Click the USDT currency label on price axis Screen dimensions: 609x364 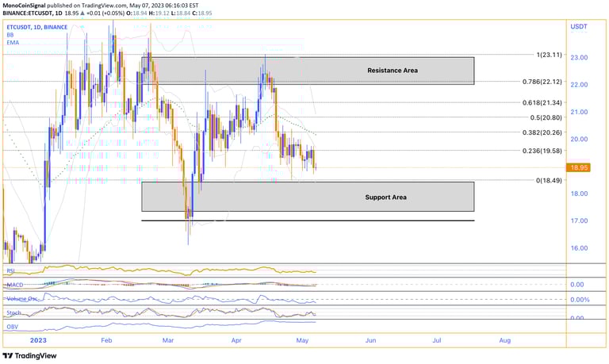579,26
